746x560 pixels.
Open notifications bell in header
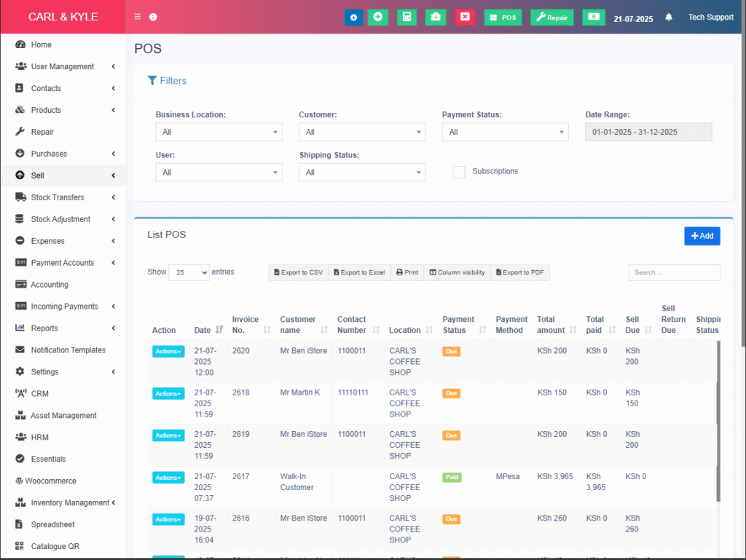coord(669,17)
